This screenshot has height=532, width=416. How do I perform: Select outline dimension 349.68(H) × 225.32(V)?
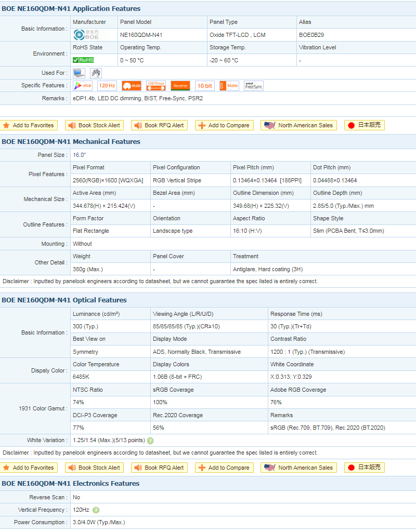(261, 206)
